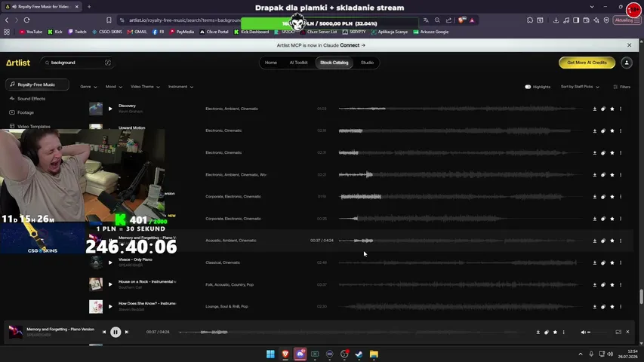The height and width of the screenshot is (362, 644).
Task: Skip to next track in player
Action: 127,332
